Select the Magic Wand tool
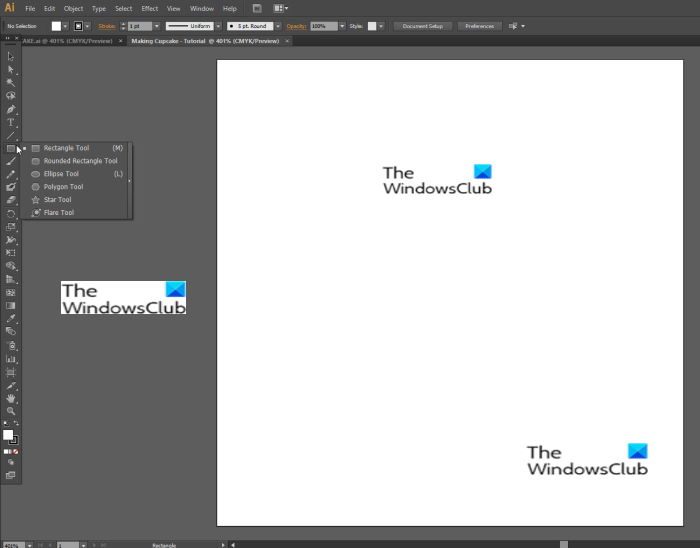This screenshot has height=548, width=700. [11, 83]
